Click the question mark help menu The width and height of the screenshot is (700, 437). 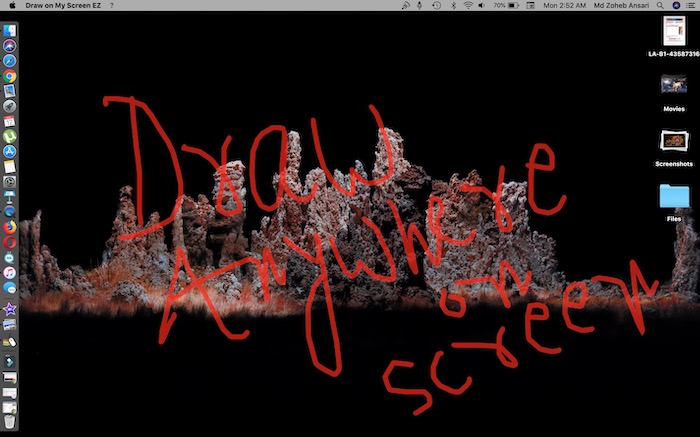(x=111, y=6)
